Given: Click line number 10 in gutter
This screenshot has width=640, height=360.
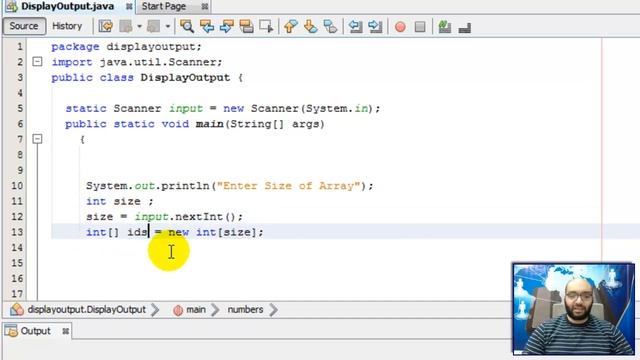Looking at the screenshot, I should tap(17, 186).
